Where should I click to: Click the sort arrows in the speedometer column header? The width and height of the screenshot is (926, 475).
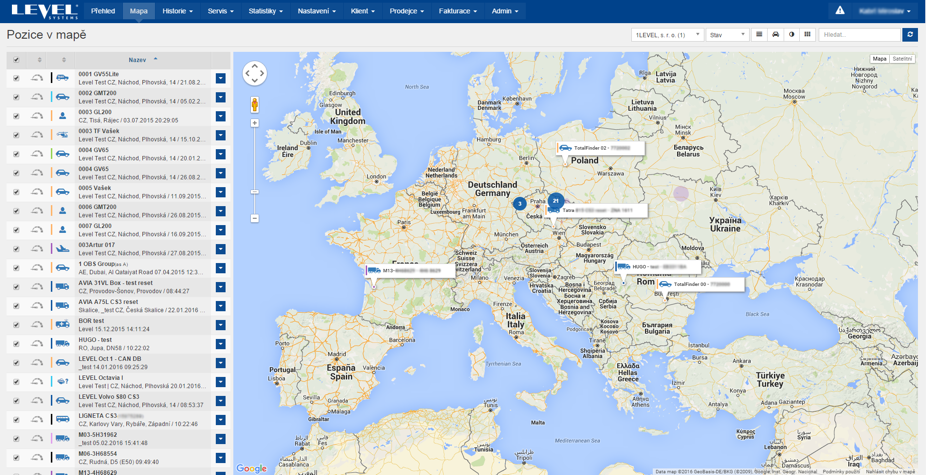40,60
